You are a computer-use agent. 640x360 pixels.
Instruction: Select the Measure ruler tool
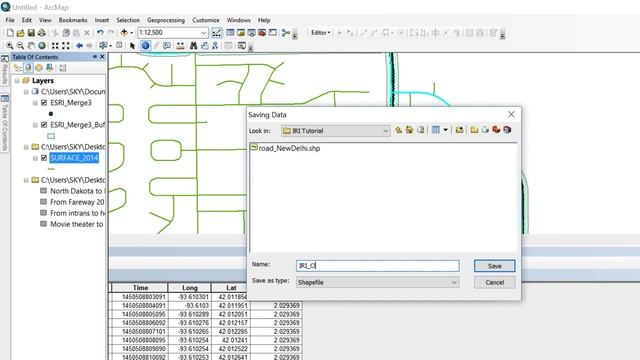tap(180, 46)
